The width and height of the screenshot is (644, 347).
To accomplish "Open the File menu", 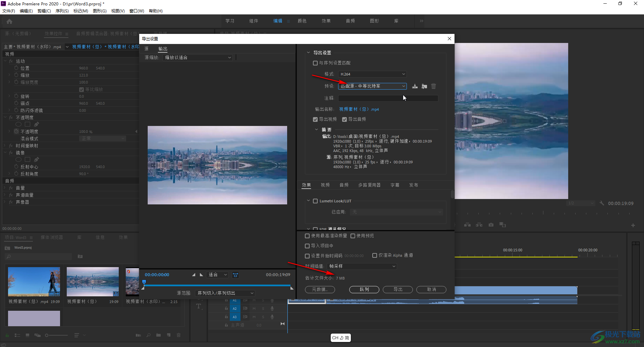I will (x=8, y=11).
